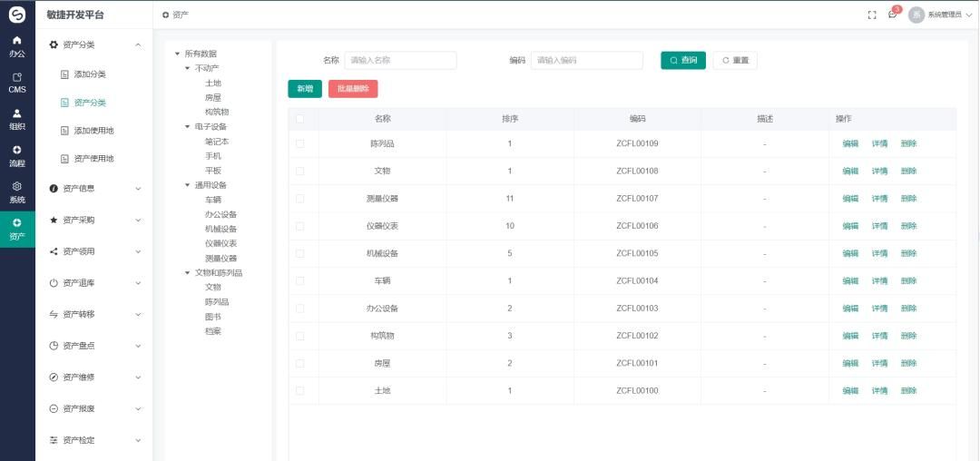Viewport: 980px width, 461px height.
Task: Expand the 资产采购 menu group
Action: 93,220
